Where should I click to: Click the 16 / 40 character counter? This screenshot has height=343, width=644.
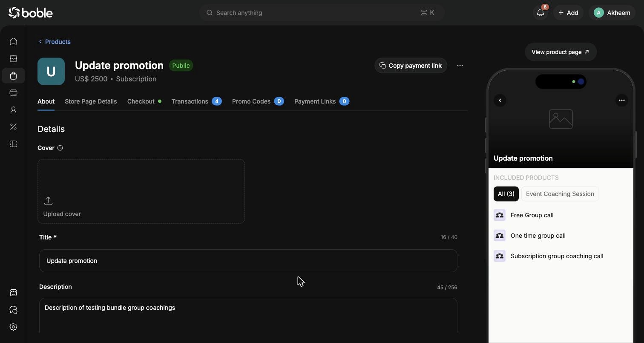pos(449,237)
